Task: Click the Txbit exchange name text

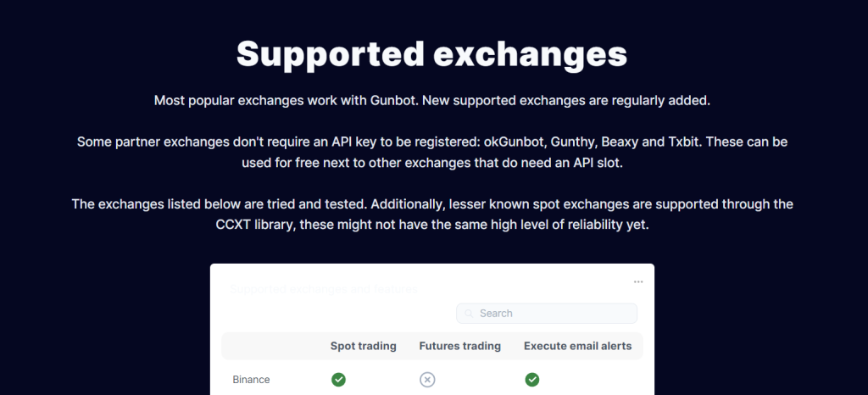Action: click(x=685, y=142)
